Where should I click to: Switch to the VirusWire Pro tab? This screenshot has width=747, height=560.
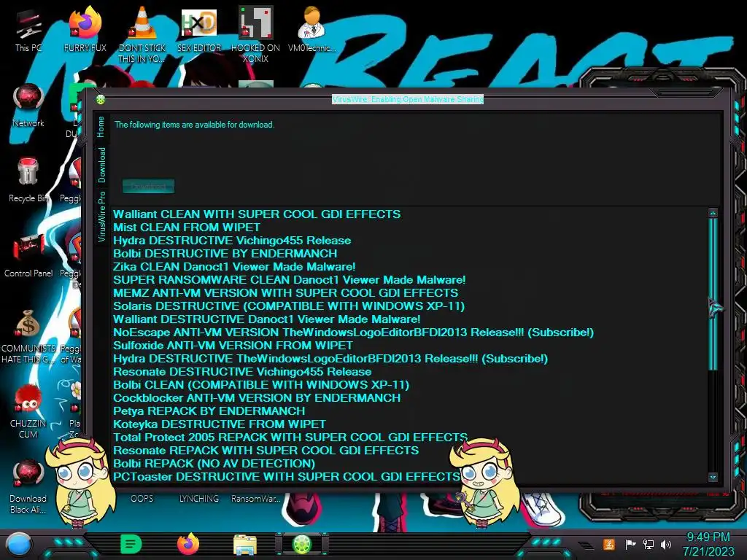click(x=101, y=217)
